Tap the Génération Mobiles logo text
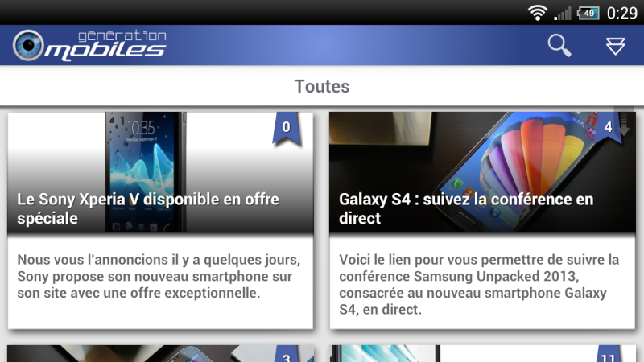The image size is (644, 362). (105, 46)
